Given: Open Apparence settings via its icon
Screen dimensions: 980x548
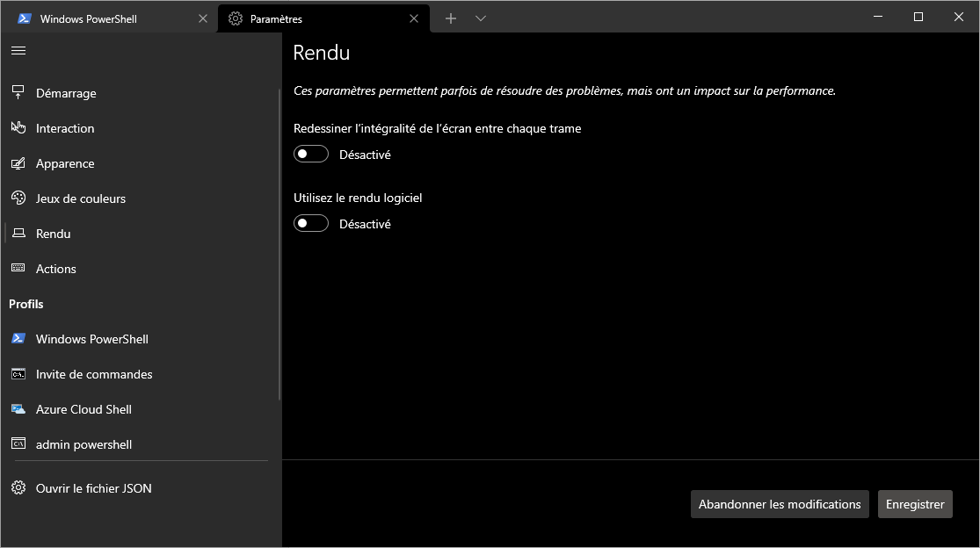Looking at the screenshot, I should point(18,163).
